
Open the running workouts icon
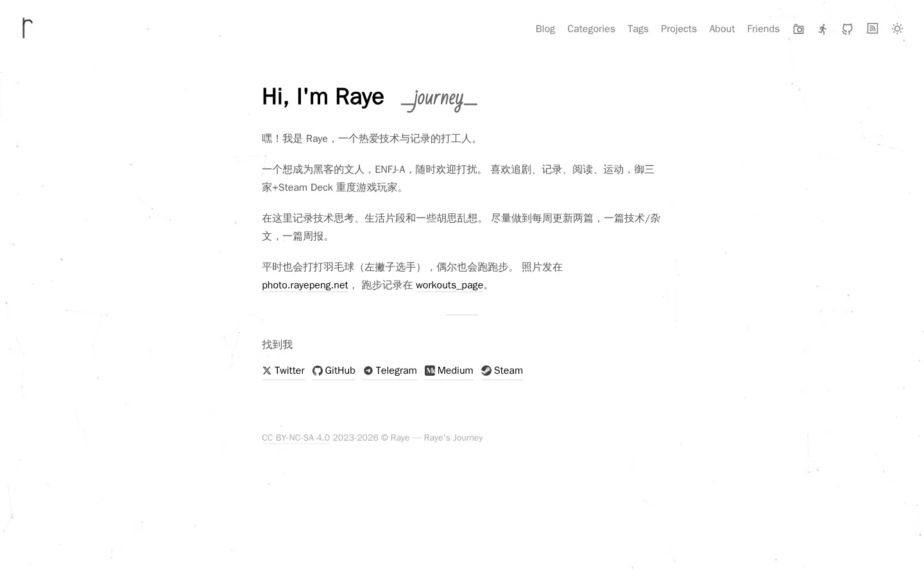(x=823, y=29)
